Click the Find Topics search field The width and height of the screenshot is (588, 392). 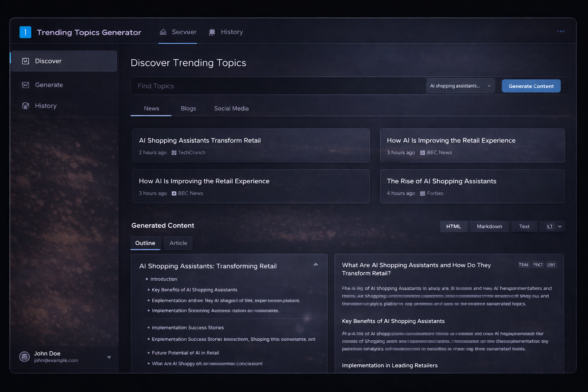(x=279, y=86)
